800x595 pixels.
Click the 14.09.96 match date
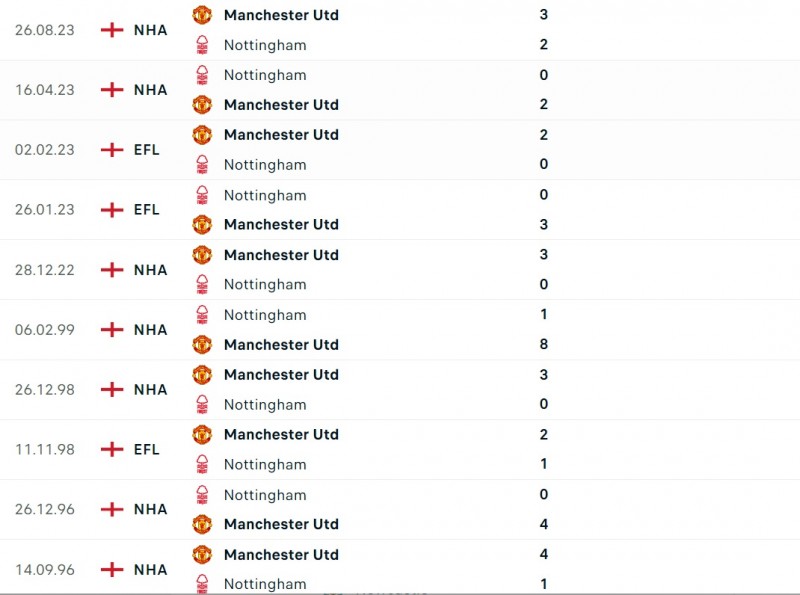pos(44,570)
